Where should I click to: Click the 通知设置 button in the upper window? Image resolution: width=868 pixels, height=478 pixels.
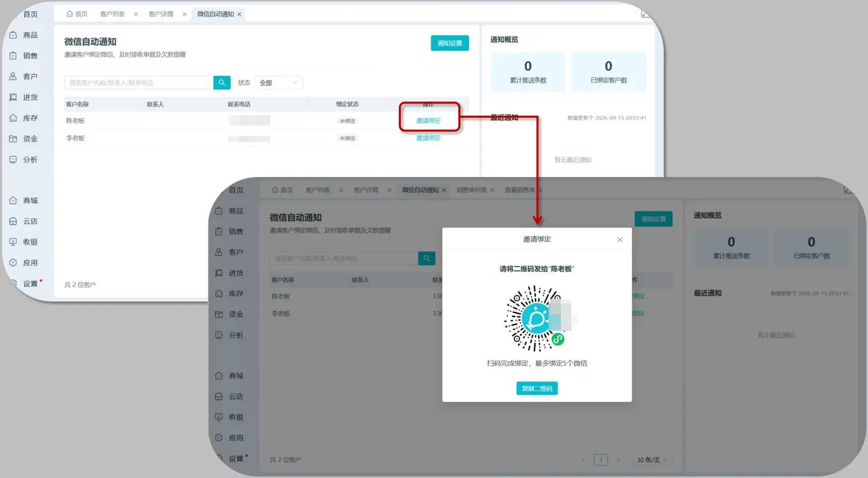(450, 43)
